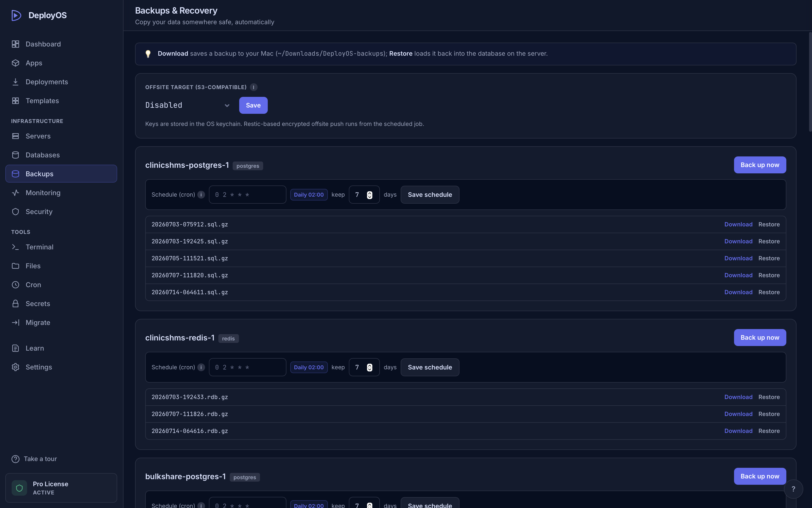Click the Secrets lock icon
Image resolution: width=812 pixels, height=508 pixels.
(x=15, y=304)
